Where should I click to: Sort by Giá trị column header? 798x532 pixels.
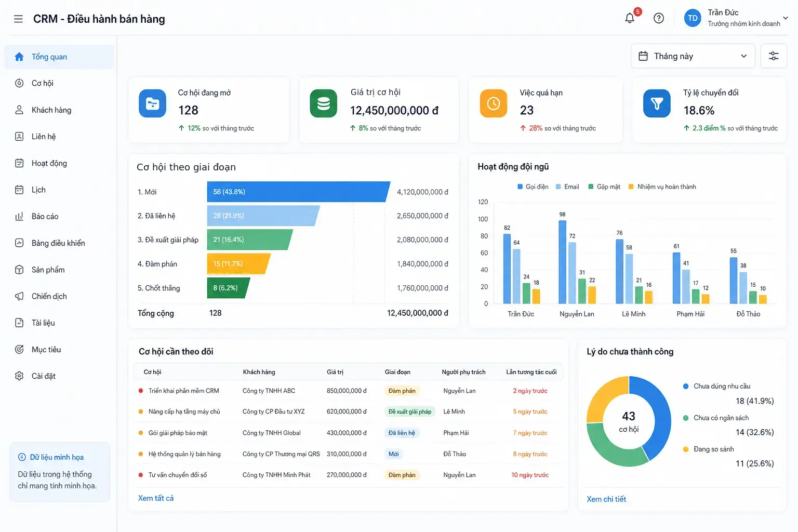tap(335, 372)
